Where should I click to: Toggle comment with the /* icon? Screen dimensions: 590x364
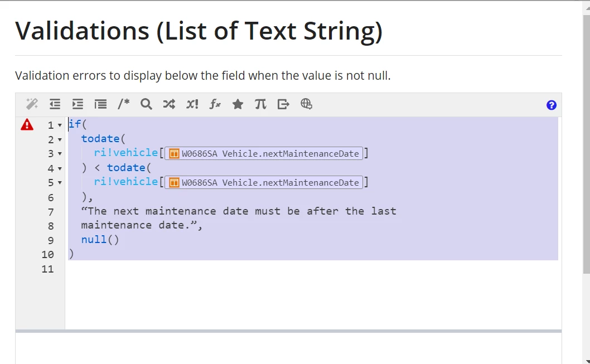(123, 104)
